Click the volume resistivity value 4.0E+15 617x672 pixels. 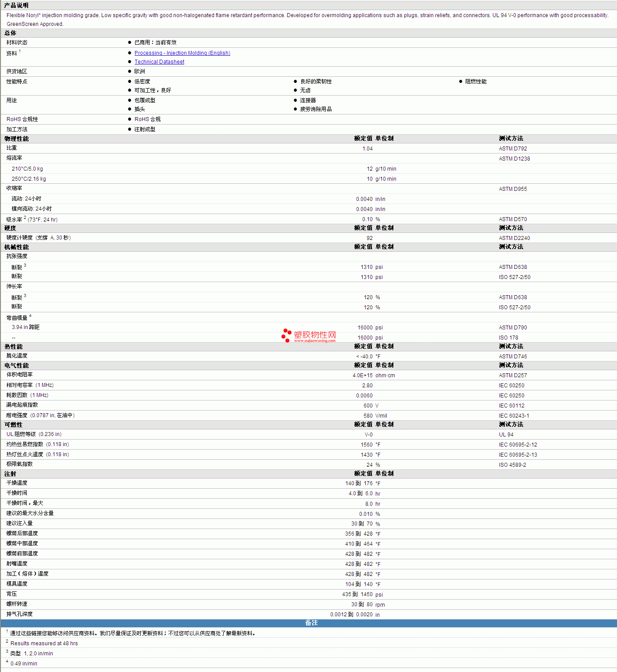click(x=363, y=375)
